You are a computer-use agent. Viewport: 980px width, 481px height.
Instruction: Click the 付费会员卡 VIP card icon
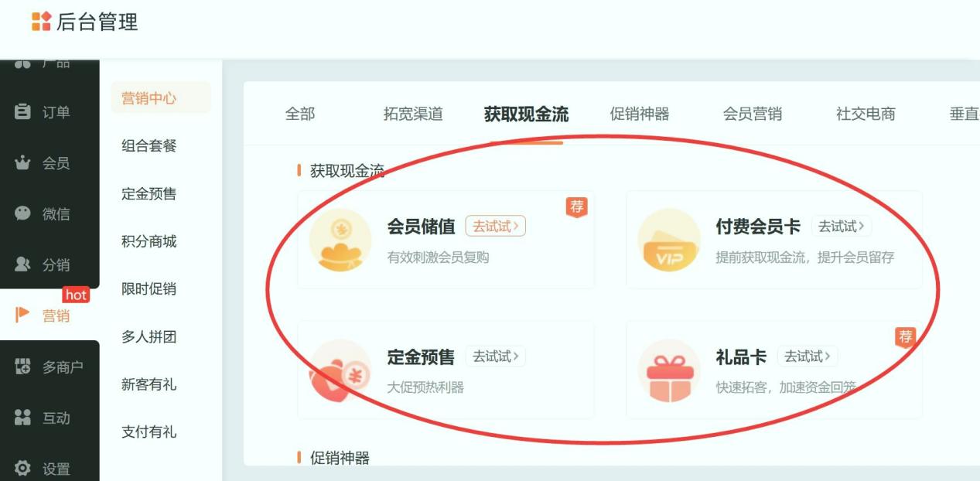point(669,240)
